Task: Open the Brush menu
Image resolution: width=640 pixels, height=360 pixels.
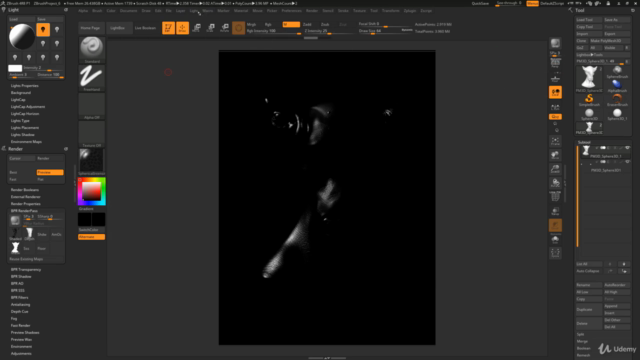Action: pyautogui.click(x=97, y=11)
